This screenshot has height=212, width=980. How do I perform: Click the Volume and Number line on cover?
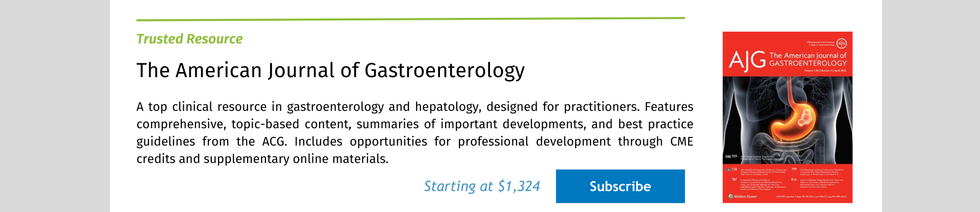click(x=825, y=70)
